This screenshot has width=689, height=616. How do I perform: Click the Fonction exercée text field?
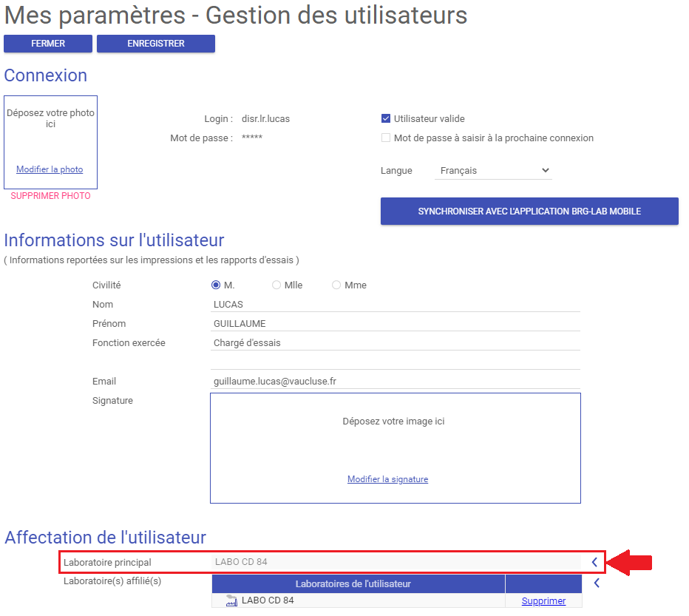click(396, 342)
